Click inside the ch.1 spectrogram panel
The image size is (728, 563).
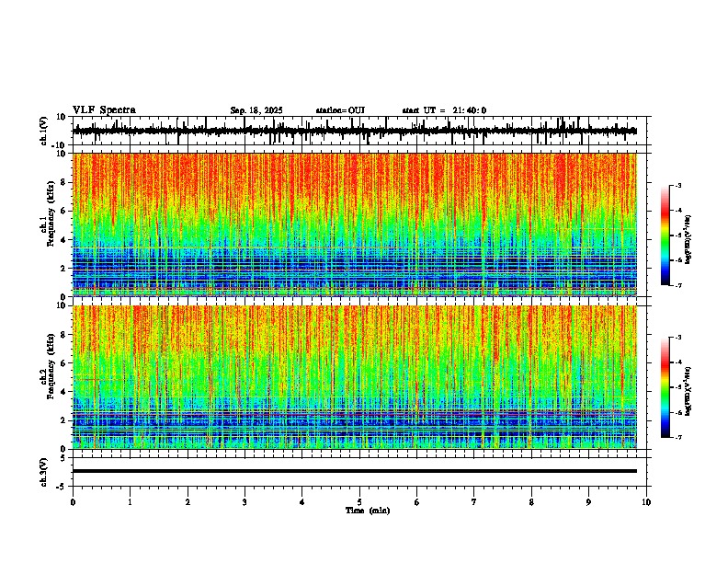(354, 224)
